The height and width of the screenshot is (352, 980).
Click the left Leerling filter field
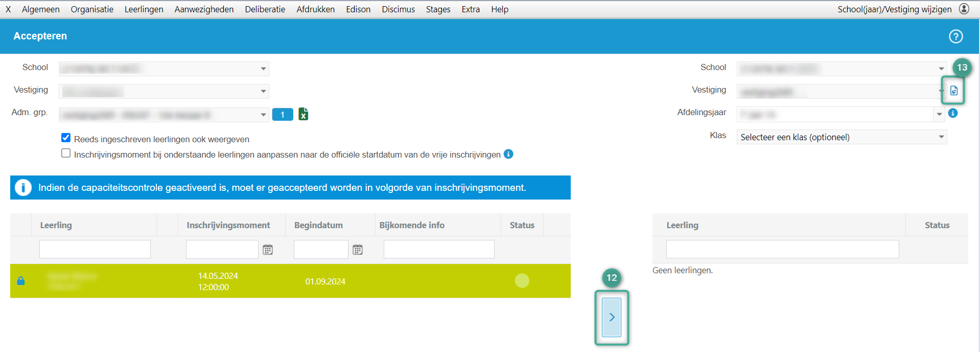(95, 249)
